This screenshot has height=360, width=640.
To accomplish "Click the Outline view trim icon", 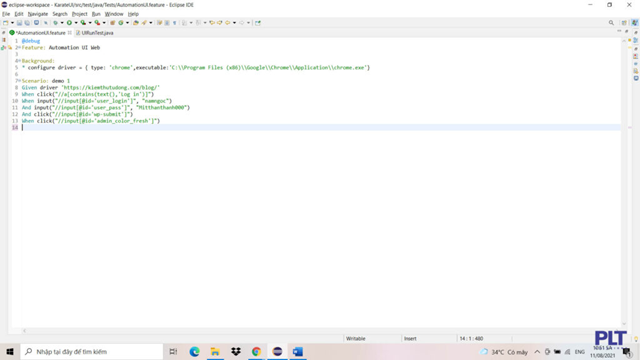I will [x=636, y=40].
